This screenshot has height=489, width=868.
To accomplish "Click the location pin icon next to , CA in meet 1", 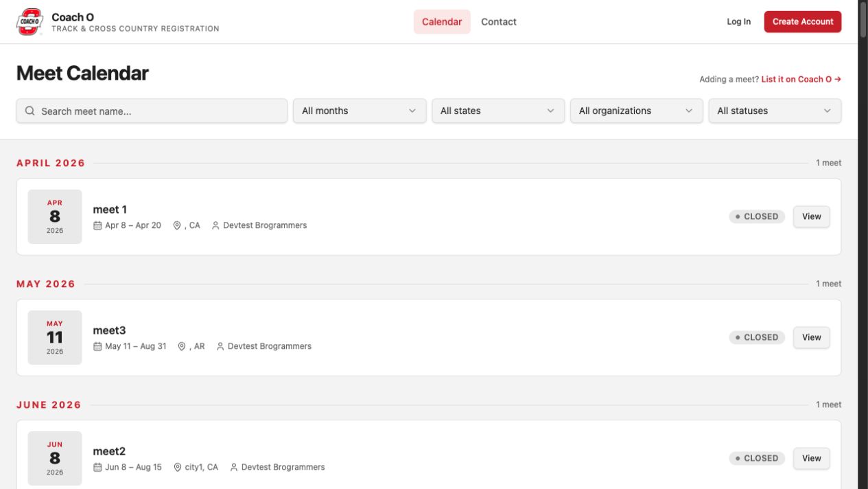I will click(177, 225).
